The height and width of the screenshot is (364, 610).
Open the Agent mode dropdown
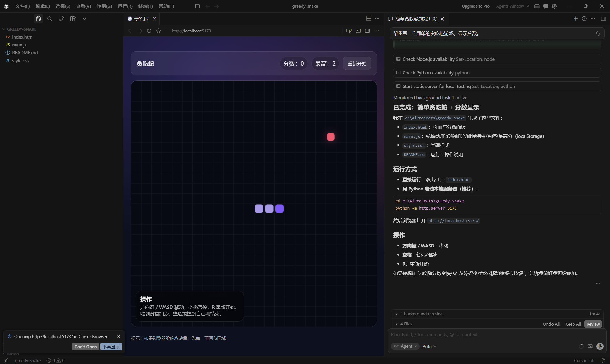tap(405, 346)
